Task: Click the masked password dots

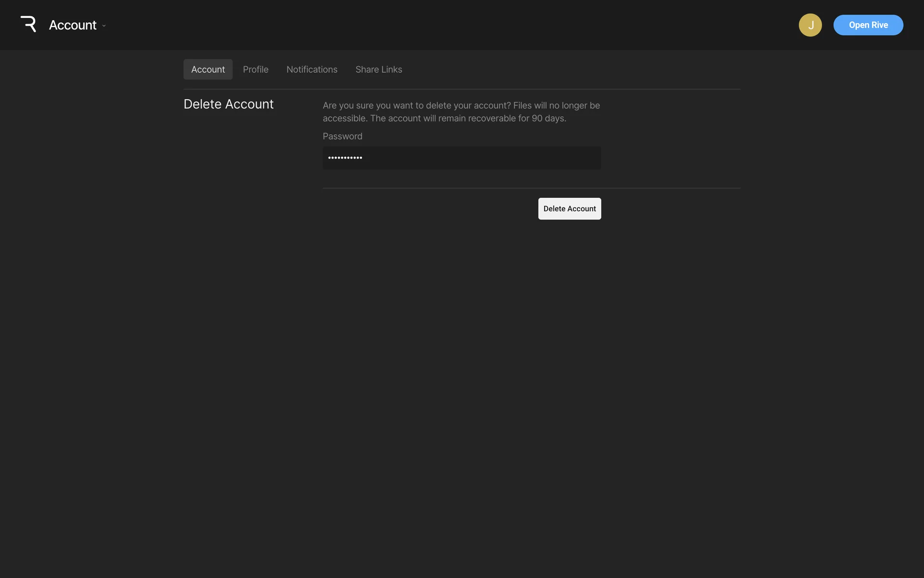Action: pyautogui.click(x=345, y=158)
